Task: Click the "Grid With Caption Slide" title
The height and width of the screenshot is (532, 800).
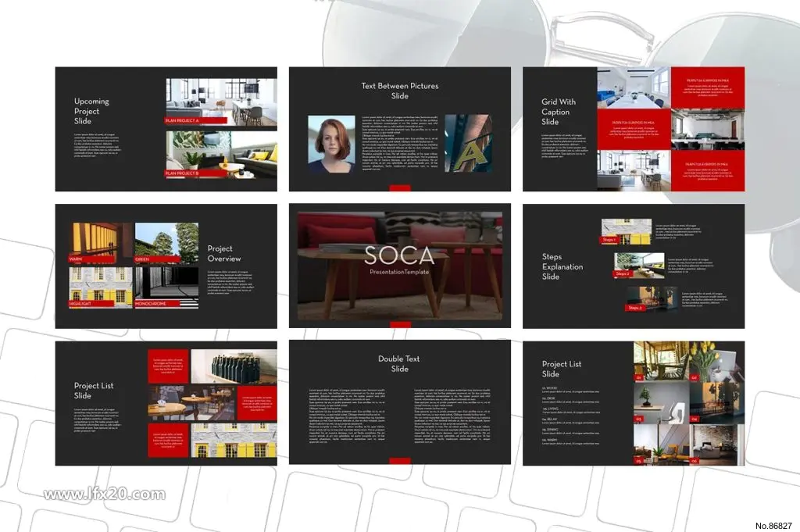Action: point(558,112)
